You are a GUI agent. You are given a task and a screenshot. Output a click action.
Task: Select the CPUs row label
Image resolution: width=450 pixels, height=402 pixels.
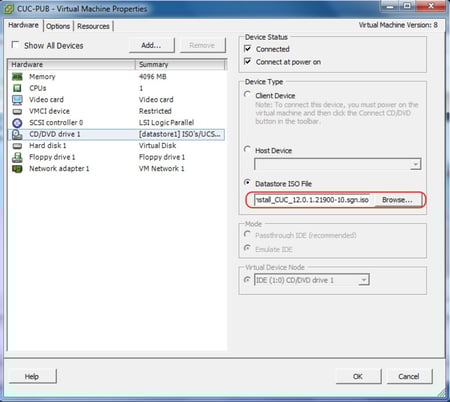38,88
